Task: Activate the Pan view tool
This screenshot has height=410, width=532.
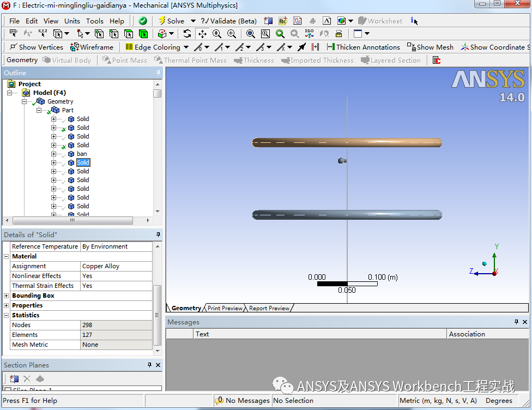Action: tap(203, 34)
